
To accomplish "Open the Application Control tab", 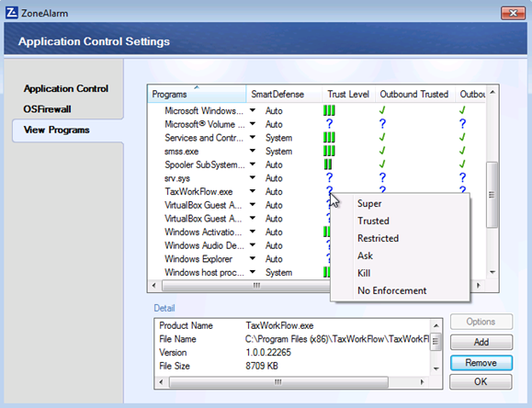I will tap(66, 88).
